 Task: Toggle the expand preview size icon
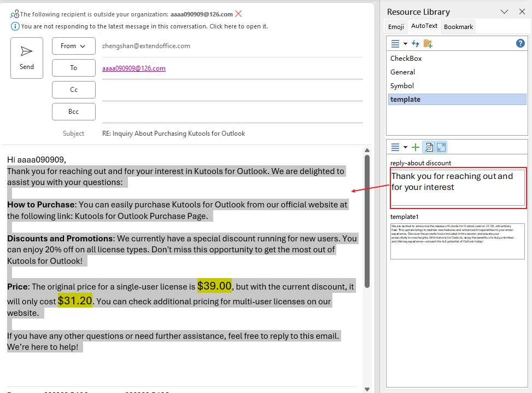coord(441,147)
